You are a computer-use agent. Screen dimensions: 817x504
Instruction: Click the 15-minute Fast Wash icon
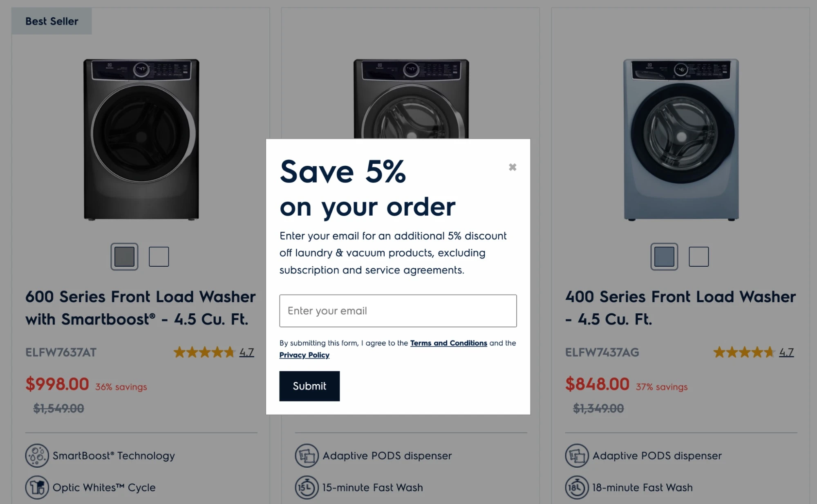coord(307,487)
